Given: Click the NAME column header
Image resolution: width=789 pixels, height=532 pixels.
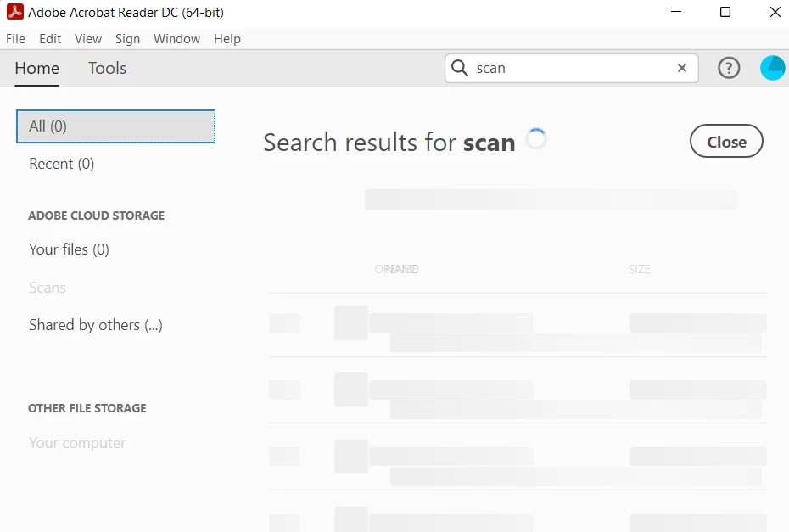Looking at the screenshot, I should pyautogui.click(x=401, y=269).
